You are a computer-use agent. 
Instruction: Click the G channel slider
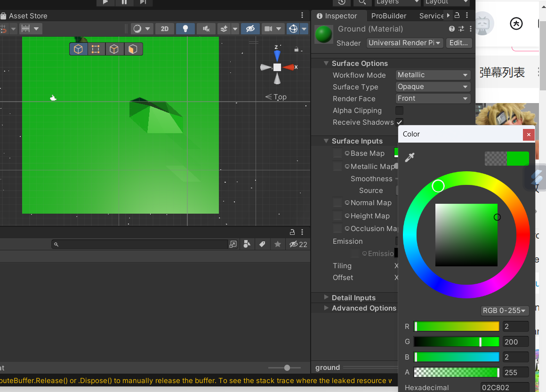click(x=456, y=342)
